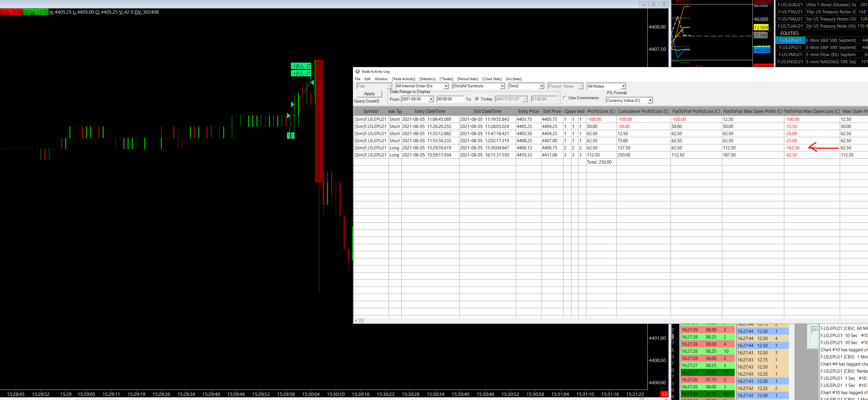
Task: Uncheck the Today checkbox
Action: coord(477,99)
